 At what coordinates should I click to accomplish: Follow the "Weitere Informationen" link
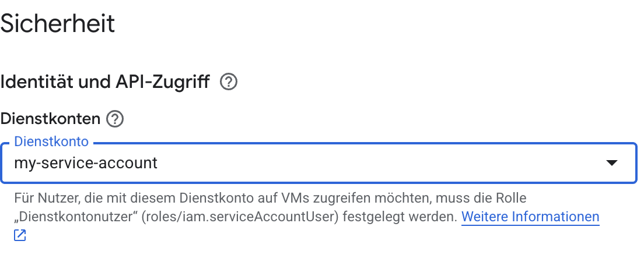(530, 217)
